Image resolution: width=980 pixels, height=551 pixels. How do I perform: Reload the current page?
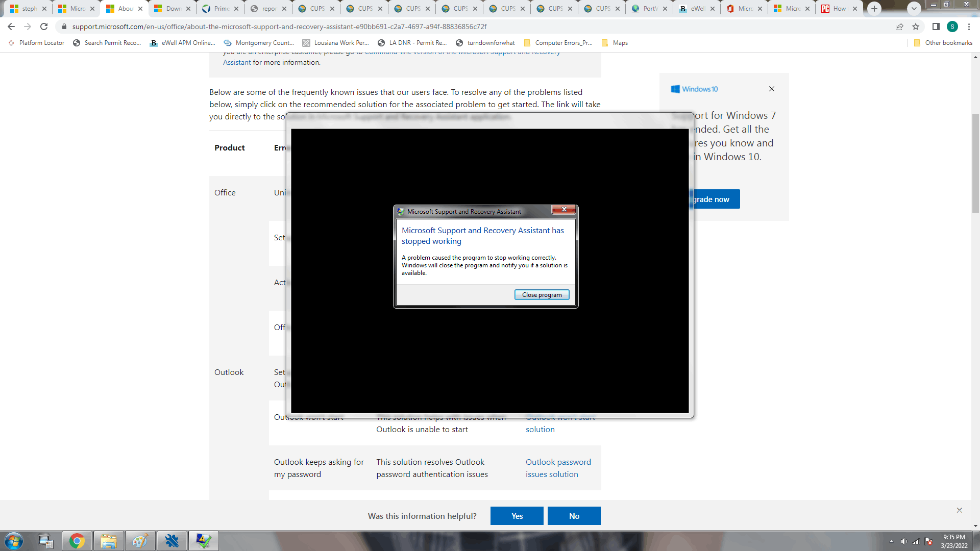tap(44, 27)
